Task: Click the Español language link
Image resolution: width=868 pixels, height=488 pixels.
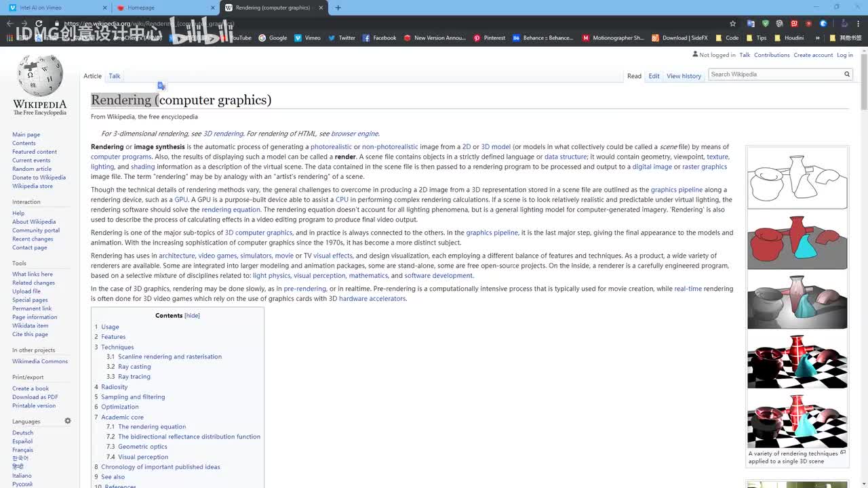Action: click(x=22, y=441)
